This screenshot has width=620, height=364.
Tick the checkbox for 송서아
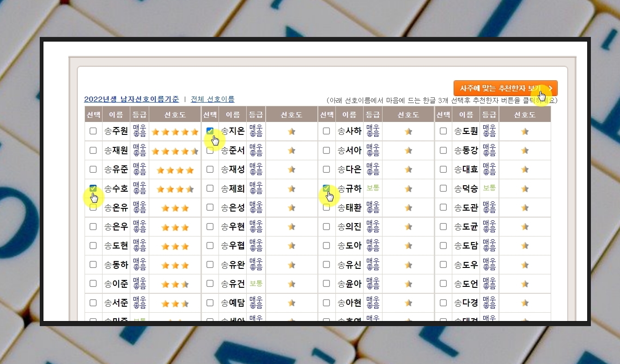pyautogui.click(x=327, y=150)
